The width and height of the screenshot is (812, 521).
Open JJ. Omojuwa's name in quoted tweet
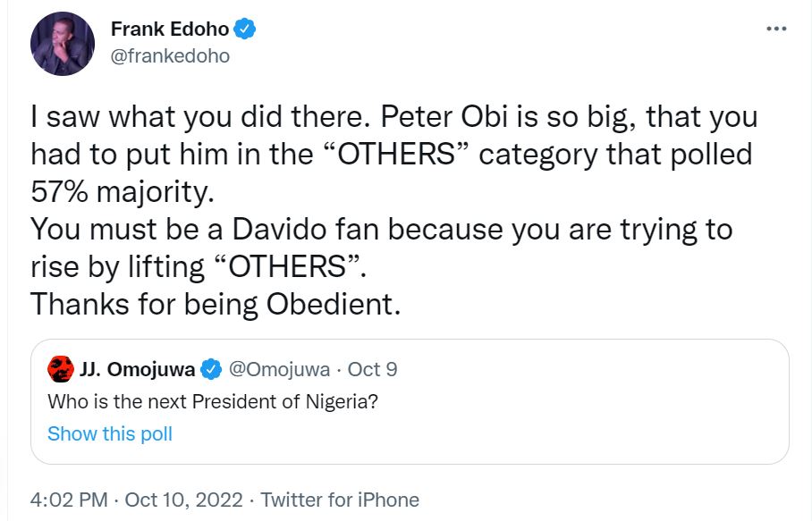point(137,369)
